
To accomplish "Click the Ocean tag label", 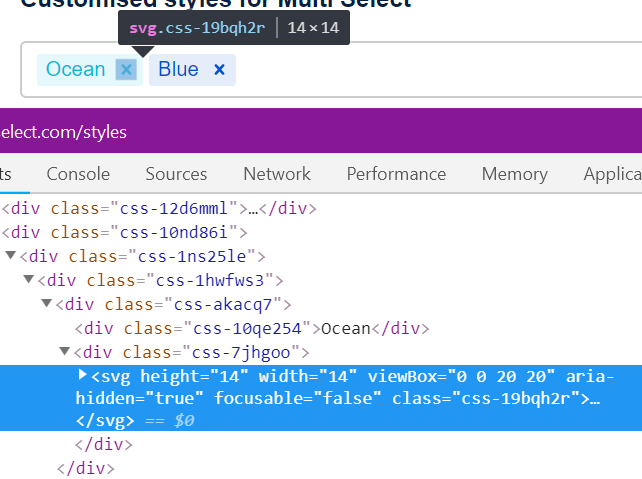I will 76,69.
